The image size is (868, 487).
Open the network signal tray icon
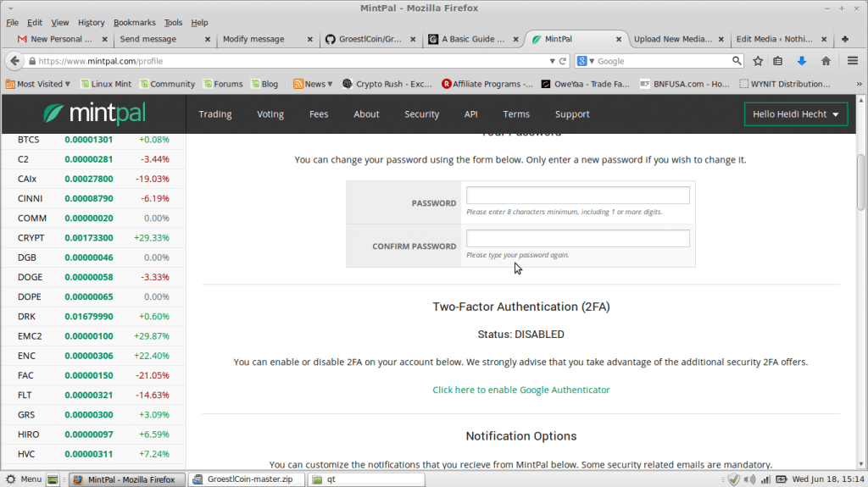[765, 479]
